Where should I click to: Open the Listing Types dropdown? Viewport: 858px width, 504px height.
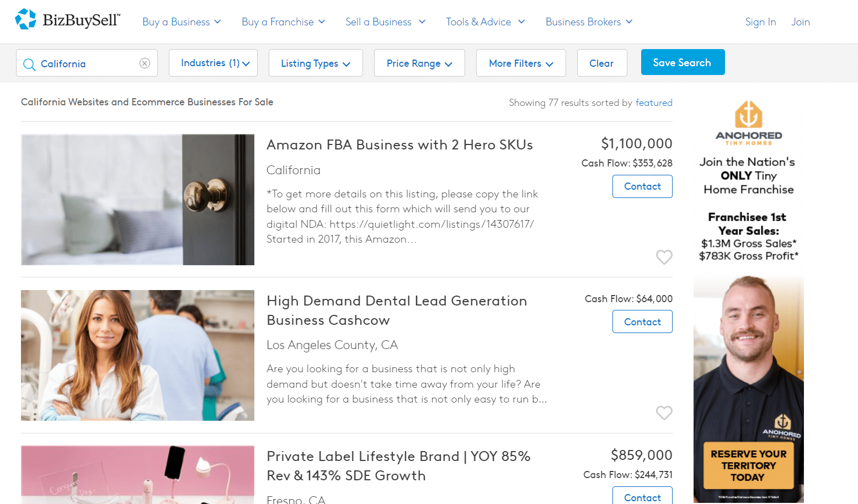click(x=316, y=63)
